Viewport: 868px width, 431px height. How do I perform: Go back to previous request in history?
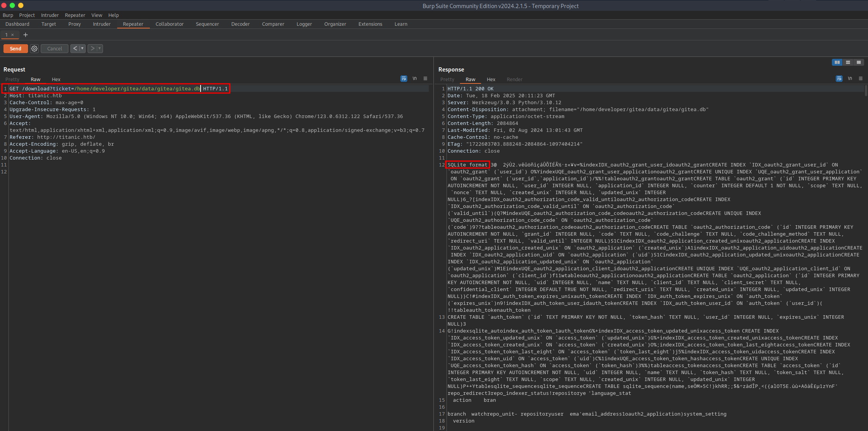pyautogui.click(x=75, y=48)
